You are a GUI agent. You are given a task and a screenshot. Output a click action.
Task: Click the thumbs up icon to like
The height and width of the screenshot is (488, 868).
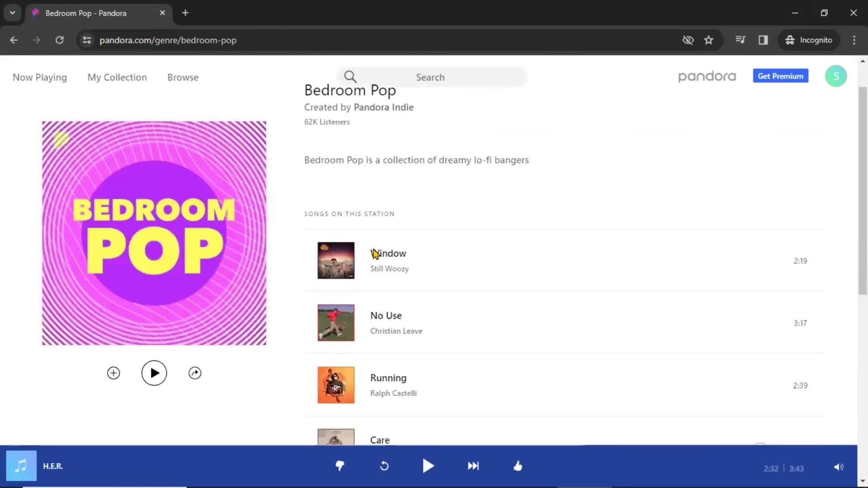pyautogui.click(x=518, y=466)
